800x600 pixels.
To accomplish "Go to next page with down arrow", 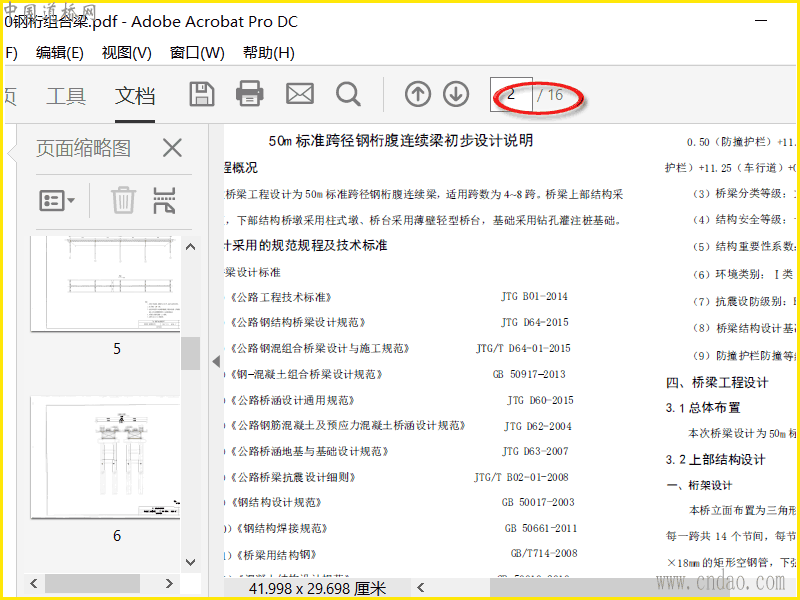I will point(456,94).
